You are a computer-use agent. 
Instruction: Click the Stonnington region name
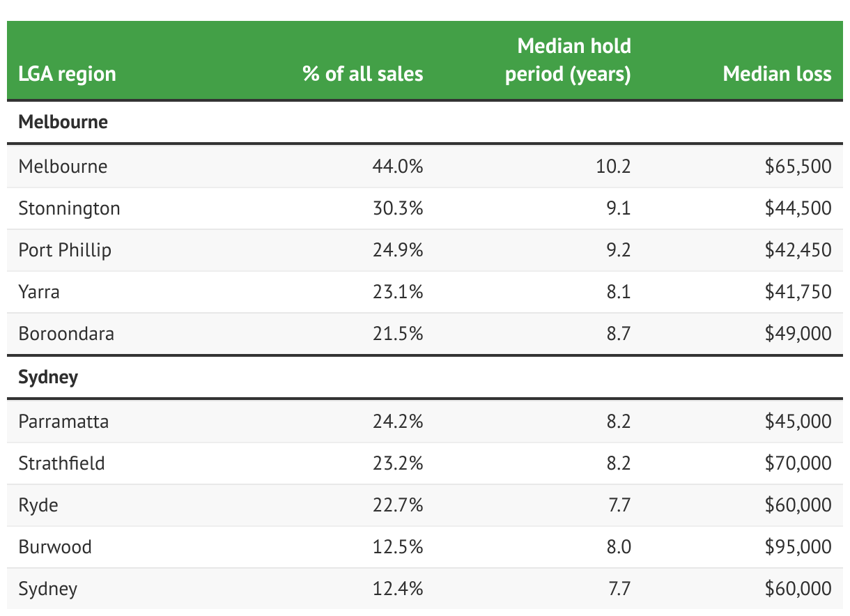tap(70, 208)
